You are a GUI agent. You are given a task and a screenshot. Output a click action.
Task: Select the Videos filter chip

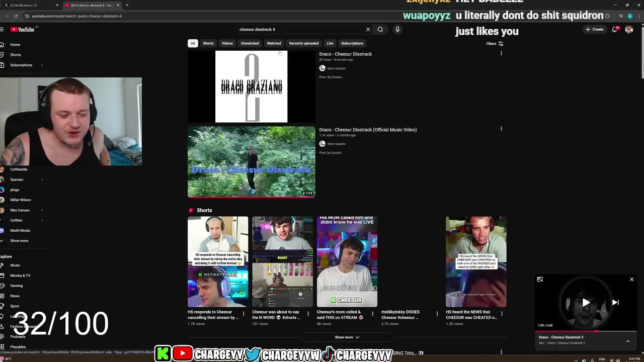pos(227,43)
